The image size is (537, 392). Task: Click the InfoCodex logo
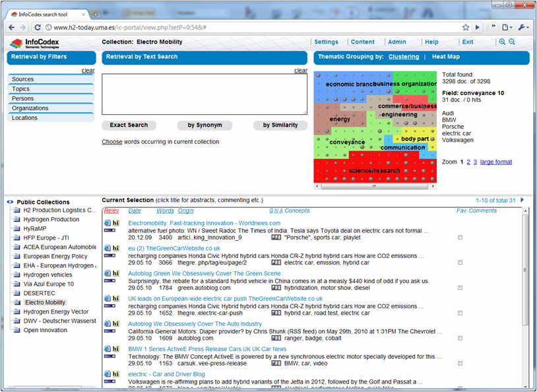34,43
